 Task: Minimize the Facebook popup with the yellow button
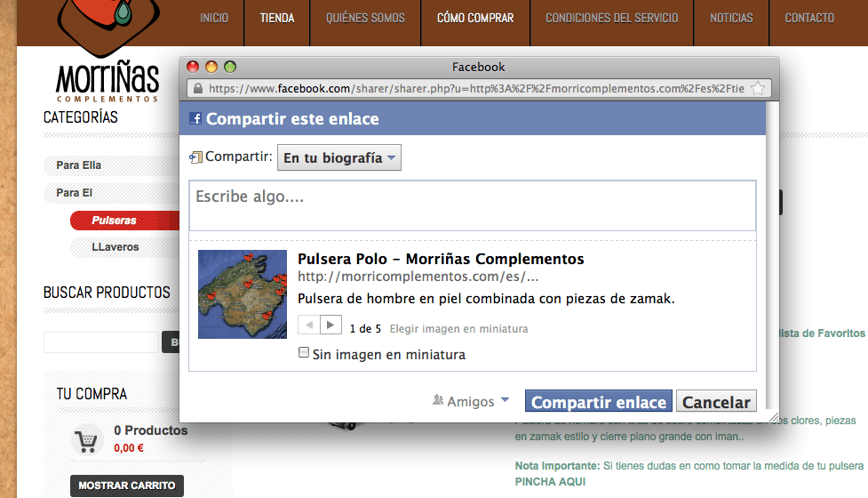(211, 67)
